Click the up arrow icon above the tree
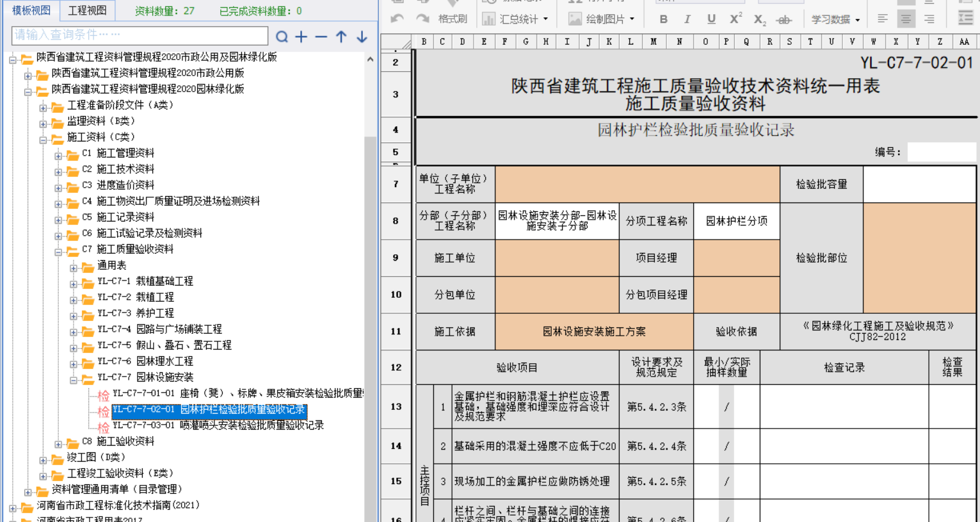Screen dimensions: 980x522 tap(341, 37)
